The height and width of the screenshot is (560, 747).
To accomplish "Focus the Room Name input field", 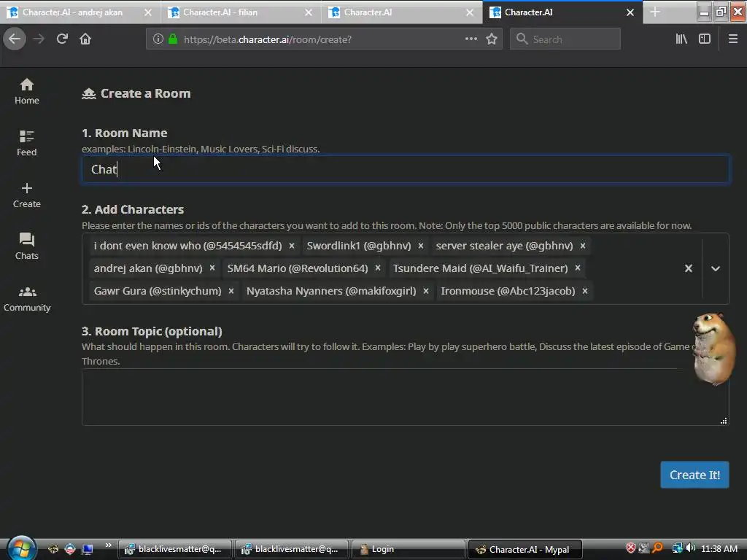I will click(406, 169).
